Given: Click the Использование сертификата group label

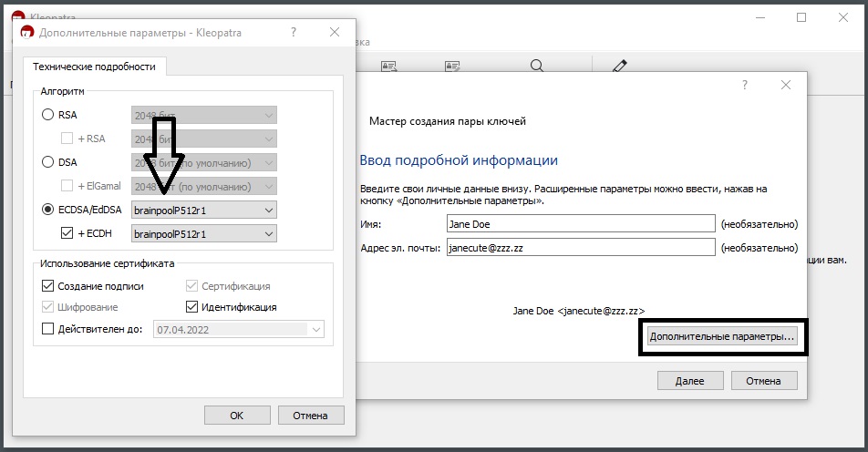Looking at the screenshot, I should 107,263.
